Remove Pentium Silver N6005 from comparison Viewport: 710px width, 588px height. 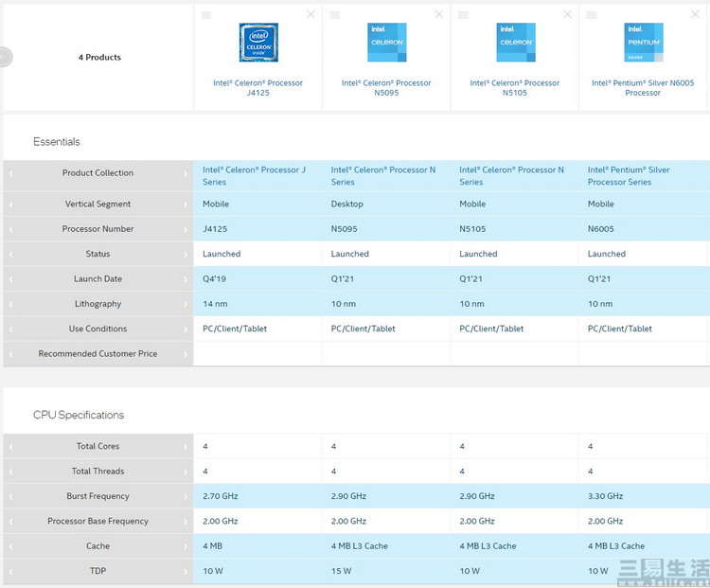tap(695, 14)
